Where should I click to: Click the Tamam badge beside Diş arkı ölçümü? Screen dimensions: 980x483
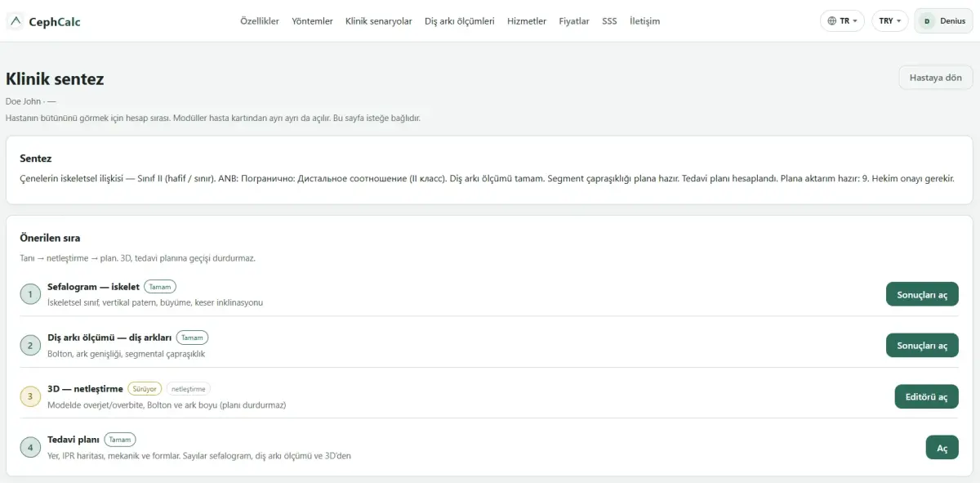(x=192, y=338)
